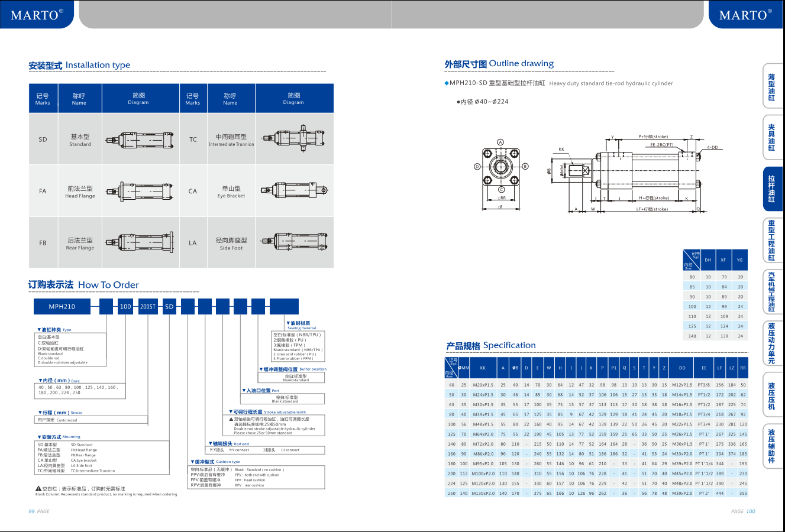This screenshot has height=532, width=785.
Task: Select the 汽车机械工程油缸 side tab
Action: [772, 292]
